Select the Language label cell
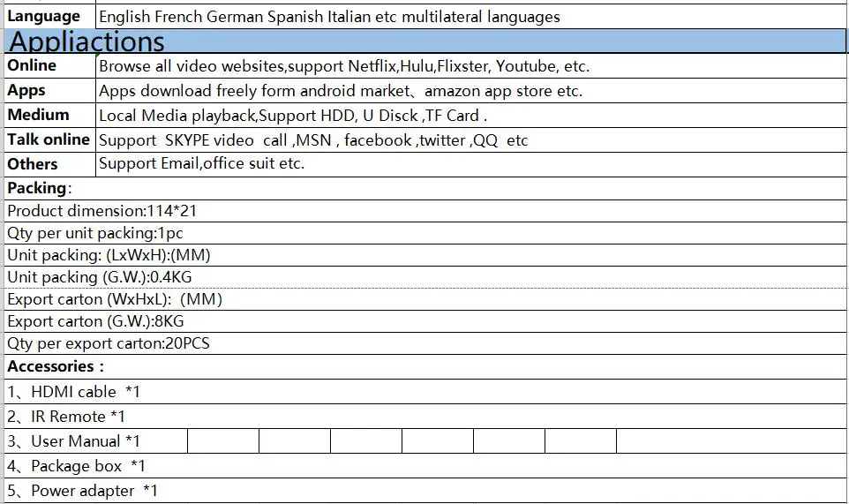This screenshot has width=849, height=504. click(49, 17)
